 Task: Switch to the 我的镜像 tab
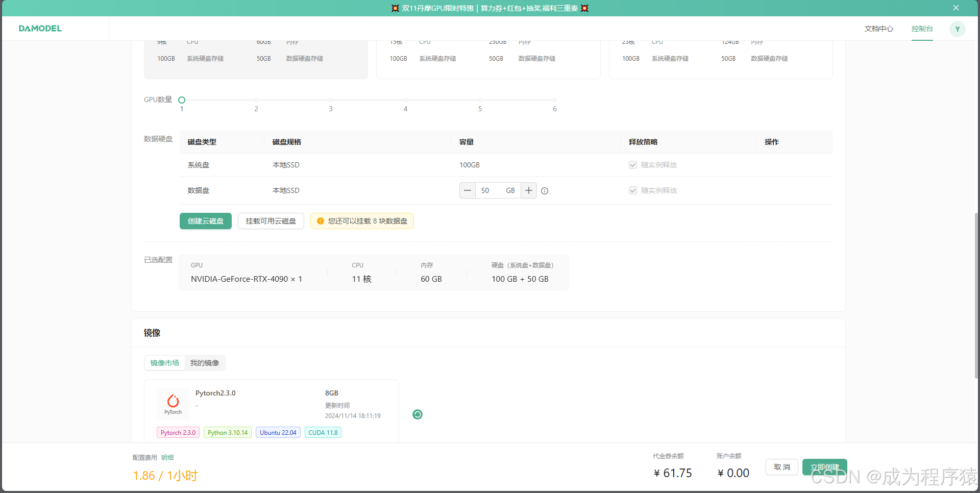click(205, 363)
